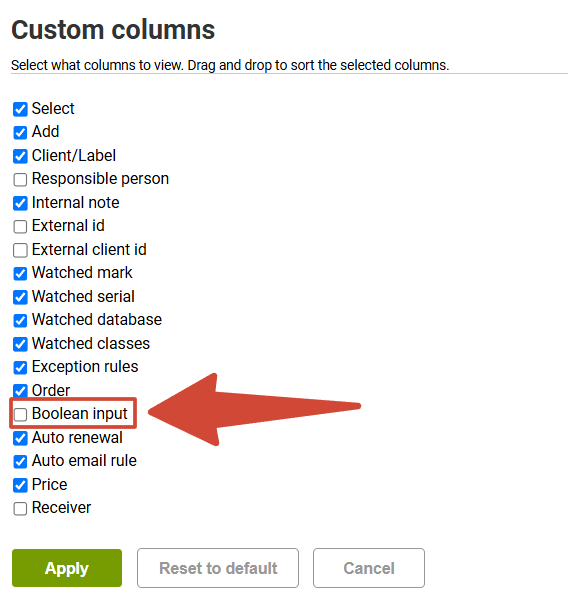Tick the External id checkbox

[x=20, y=226]
